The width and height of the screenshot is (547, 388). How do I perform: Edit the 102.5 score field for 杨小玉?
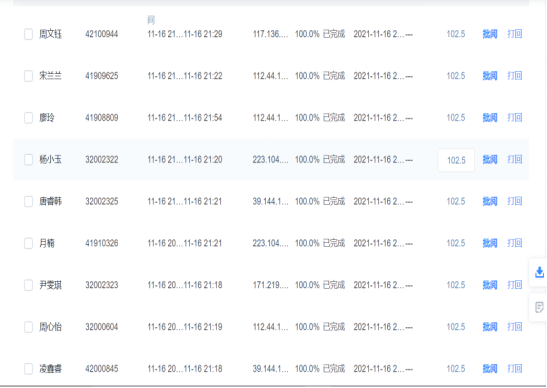(456, 160)
